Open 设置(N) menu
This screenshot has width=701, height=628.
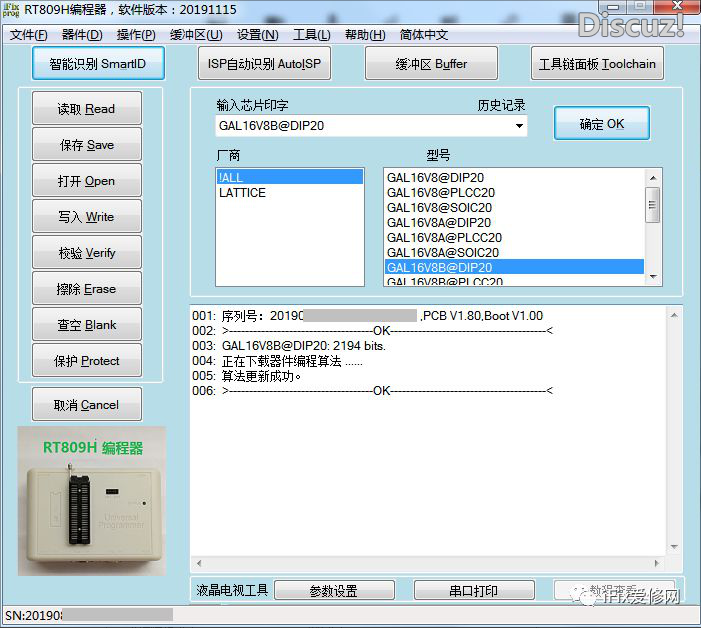(258, 35)
